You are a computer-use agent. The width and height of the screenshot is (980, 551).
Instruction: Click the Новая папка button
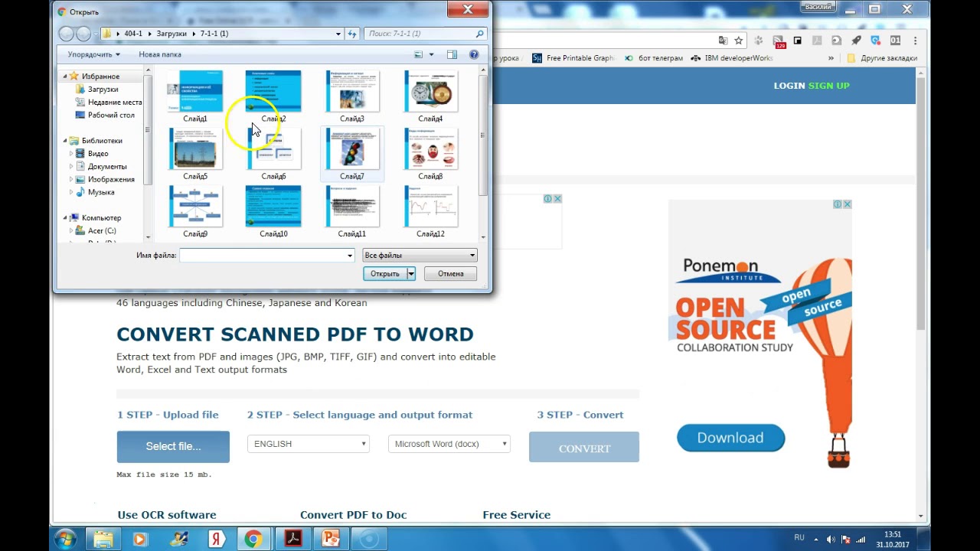pyautogui.click(x=160, y=54)
